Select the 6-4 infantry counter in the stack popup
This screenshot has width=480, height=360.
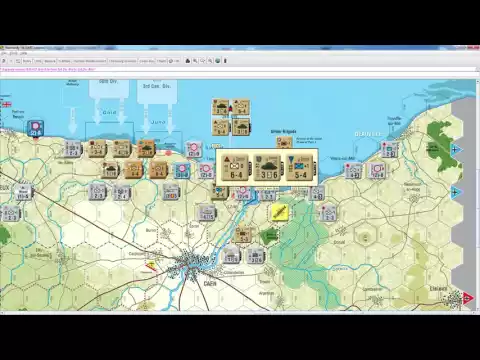pos(236,167)
